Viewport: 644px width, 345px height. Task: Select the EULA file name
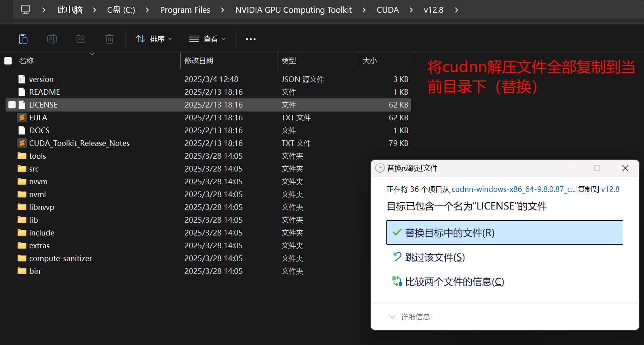tap(38, 118)
